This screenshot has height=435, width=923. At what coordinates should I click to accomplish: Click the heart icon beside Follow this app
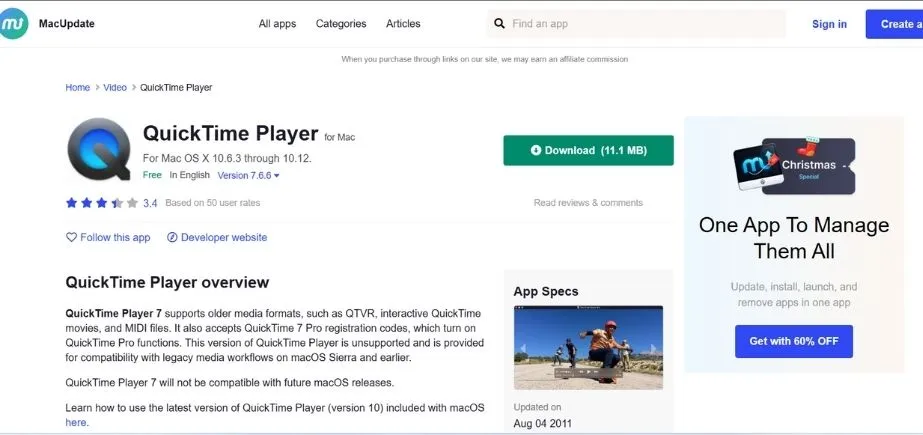tap(71, 237)
